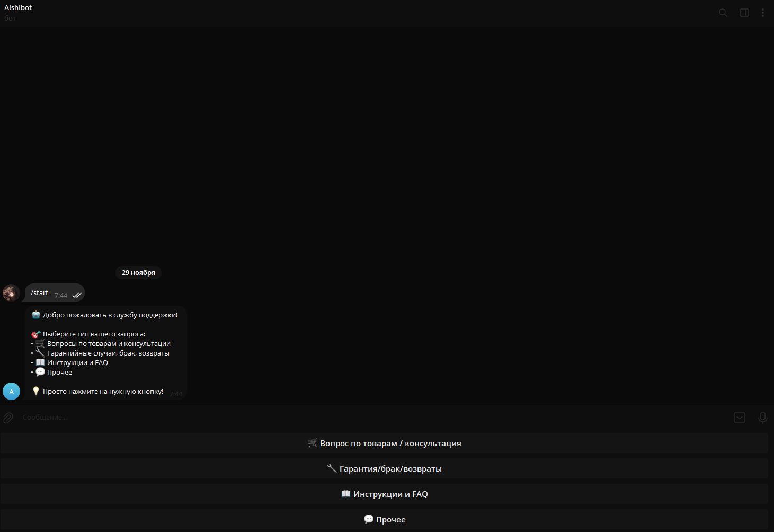The width and height of the screenshot is (774, 532).
Task: Toggle the right side info panel
Action: (744, 13)
